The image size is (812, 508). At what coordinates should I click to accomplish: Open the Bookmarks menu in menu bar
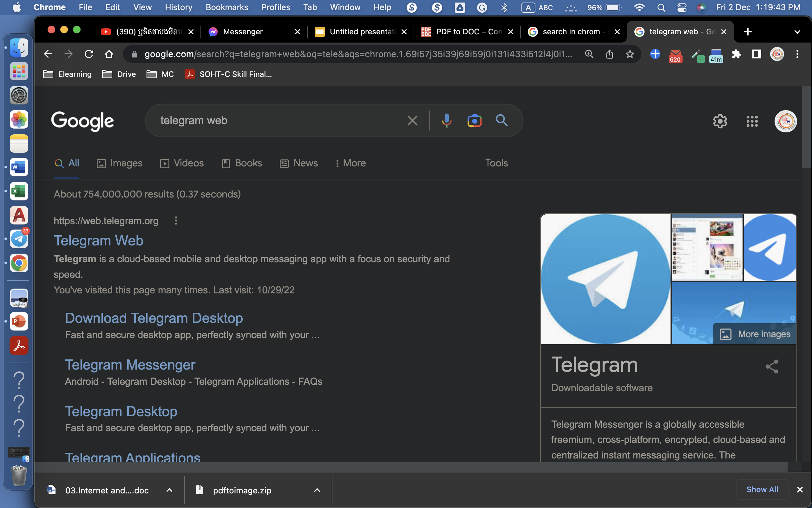(227, 7)
